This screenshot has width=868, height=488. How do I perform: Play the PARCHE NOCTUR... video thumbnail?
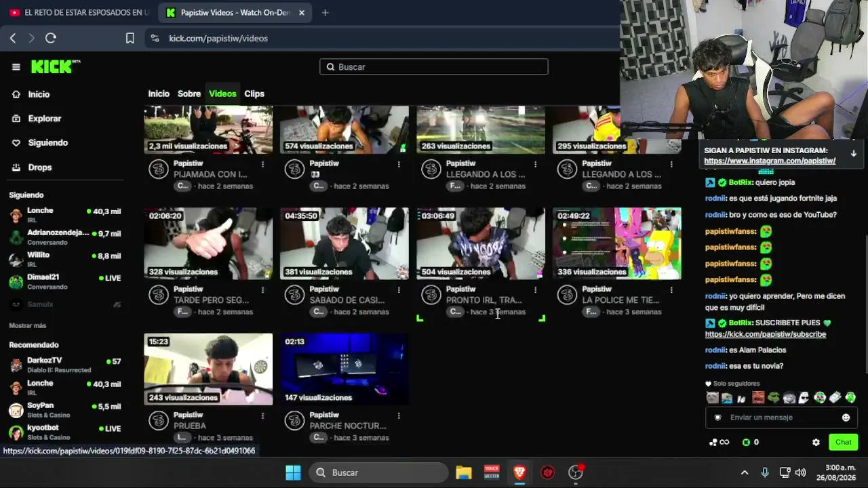point(344,369)
